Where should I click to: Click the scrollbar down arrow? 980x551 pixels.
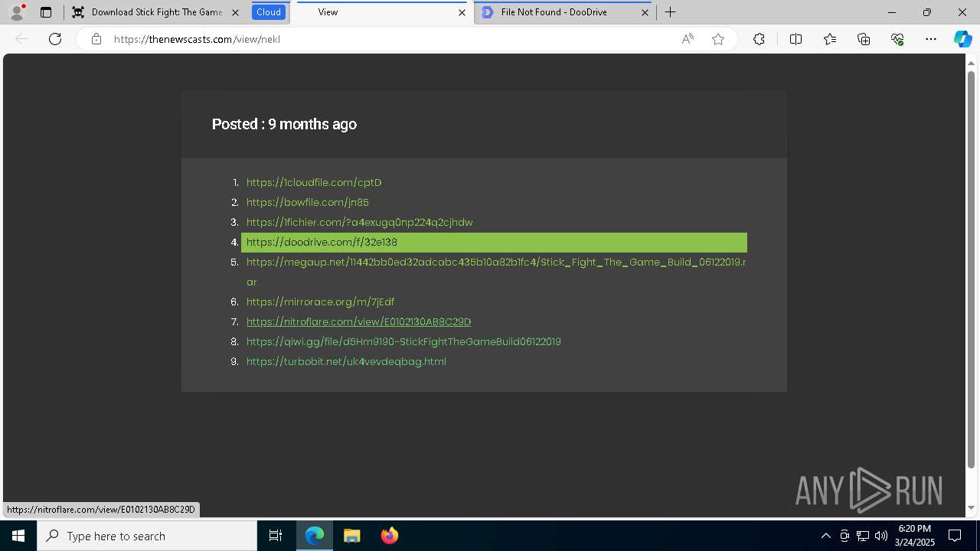tap(971, 507)
